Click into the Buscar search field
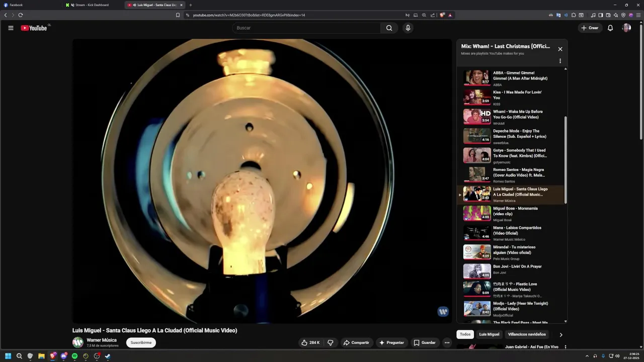The height and width of the screenshot is (362, 644). click(x=306, y=28)
